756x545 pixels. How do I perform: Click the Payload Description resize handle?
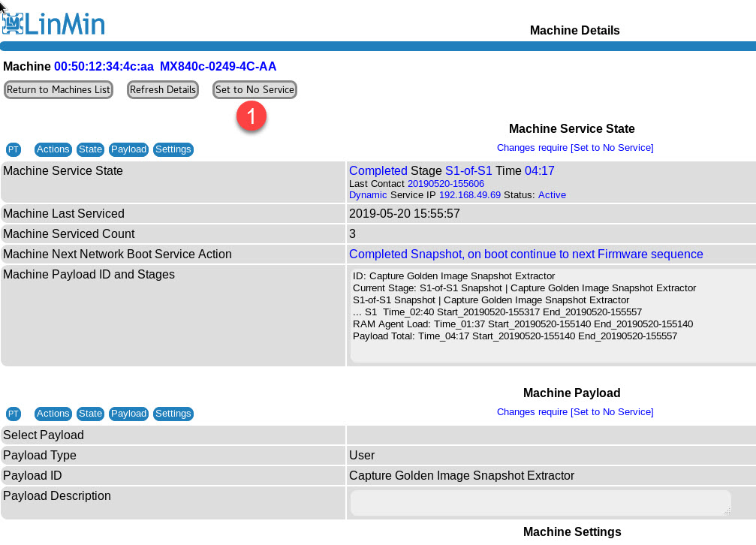(726, 511)
